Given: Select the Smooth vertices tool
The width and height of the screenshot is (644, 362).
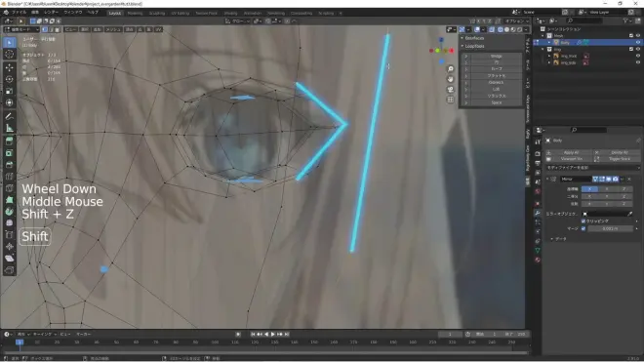Looking at the screenshot, I should [x=10, y=223].
